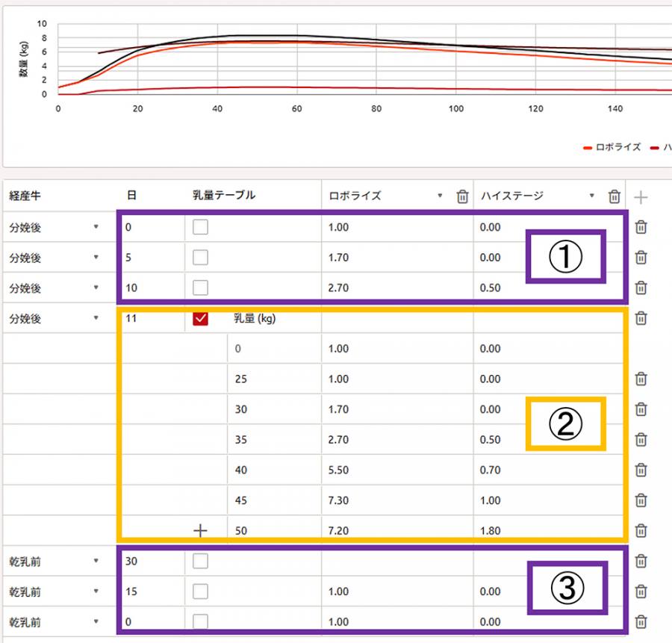Expand 分娩後 dropdown in the day 5 row
672x643 pixels.
pos(96,258)
